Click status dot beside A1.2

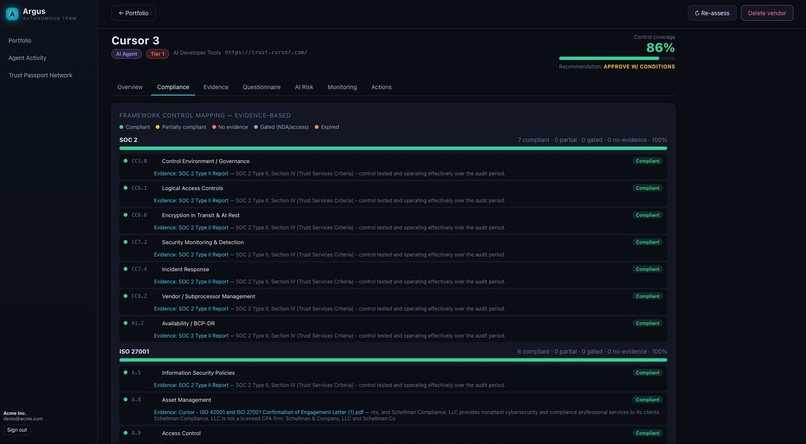click(125, 323)
